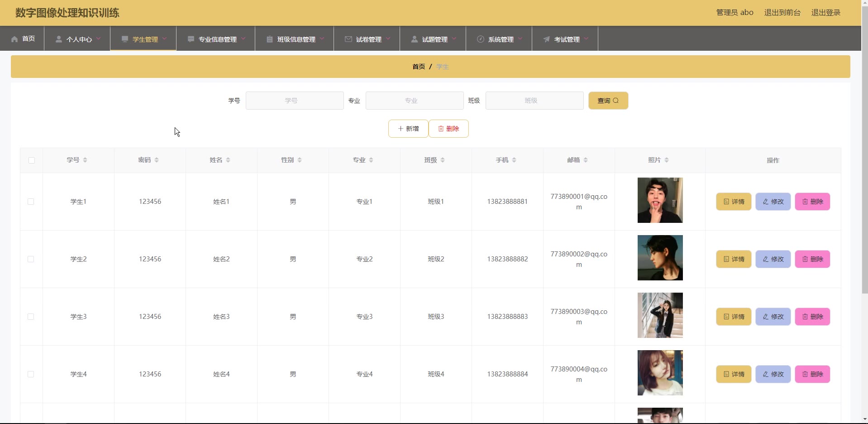Image resolution: width=868 pixels, height=424 pixels.
Task: Expand the 试卷管理 dropdown chevron
Action: 388,39
